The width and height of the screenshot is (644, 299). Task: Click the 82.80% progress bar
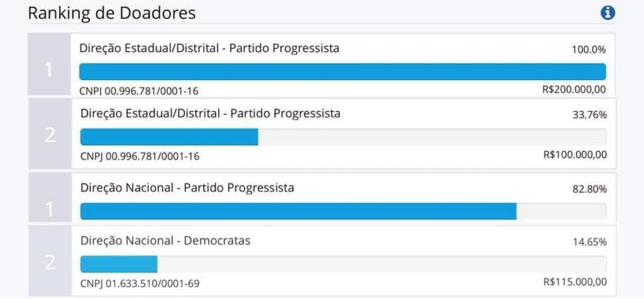point(343,211)
